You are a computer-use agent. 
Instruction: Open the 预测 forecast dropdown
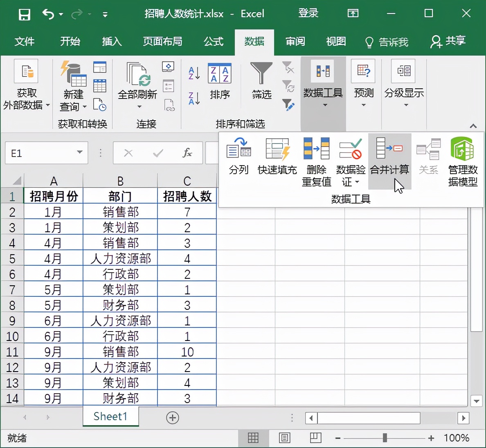coord(364,84)
